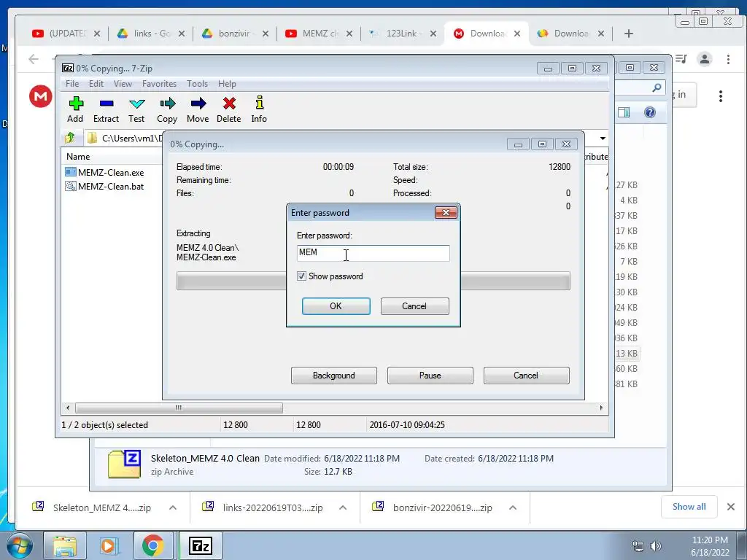Open the View menu in 7-Zip

tap(123, 84)
